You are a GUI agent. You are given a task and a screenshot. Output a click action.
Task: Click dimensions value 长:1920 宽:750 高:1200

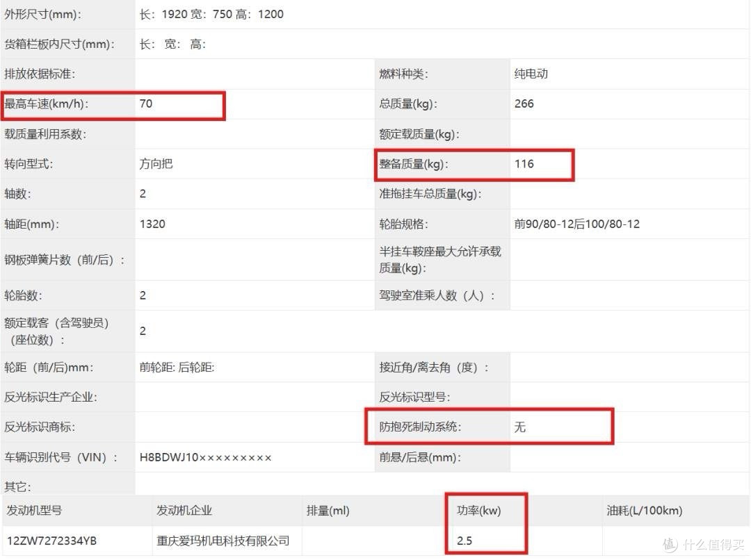pyautogui.click(x=211, y=15)
